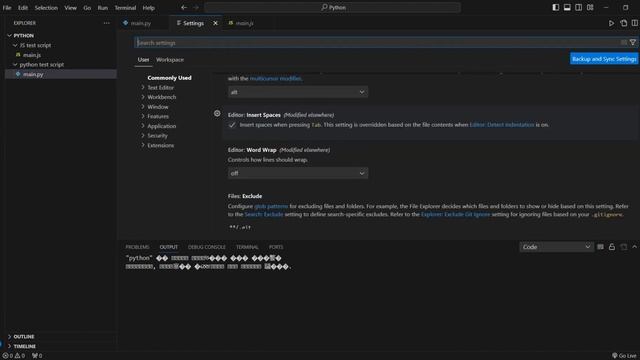Expand Application settings category
Image resolution: width=640 pixels, height=360 pixels.
click(x=162, y=126)
